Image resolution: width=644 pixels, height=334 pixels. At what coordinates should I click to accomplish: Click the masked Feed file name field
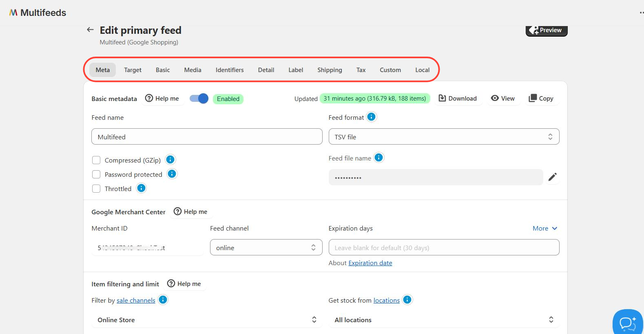(436, 177)
